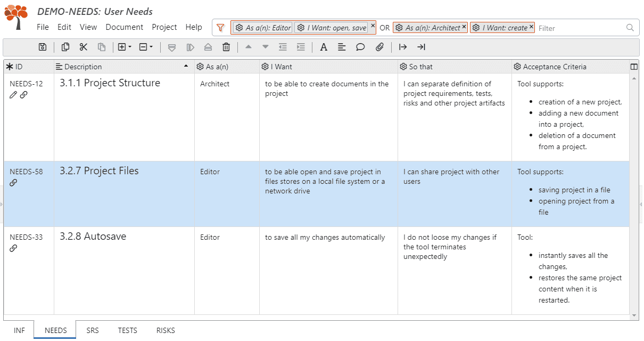Click the 'As a(n): Architect' filter chip label

(x=433, y=28)
